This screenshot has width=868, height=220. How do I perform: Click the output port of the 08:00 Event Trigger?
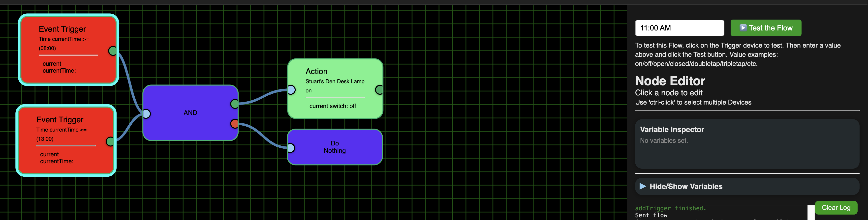pyautogui.click(x=113, y=51)
